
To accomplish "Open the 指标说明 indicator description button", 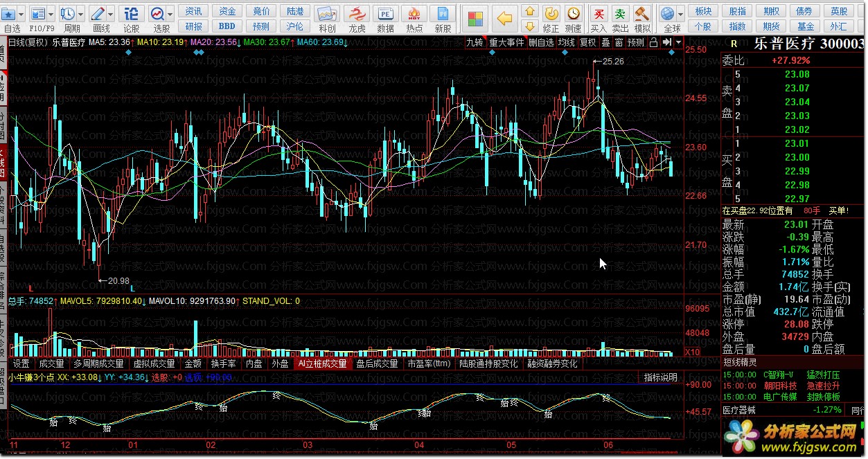I will (x=661, y=377).
